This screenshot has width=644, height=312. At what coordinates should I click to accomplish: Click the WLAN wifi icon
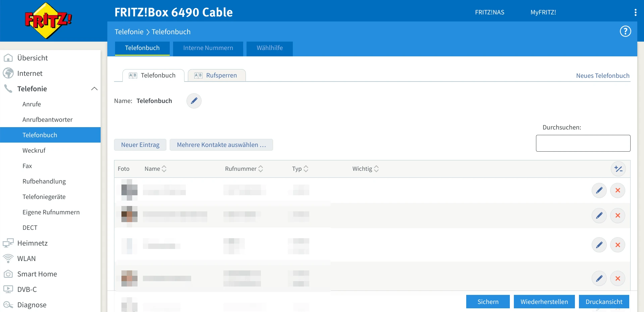8,258
